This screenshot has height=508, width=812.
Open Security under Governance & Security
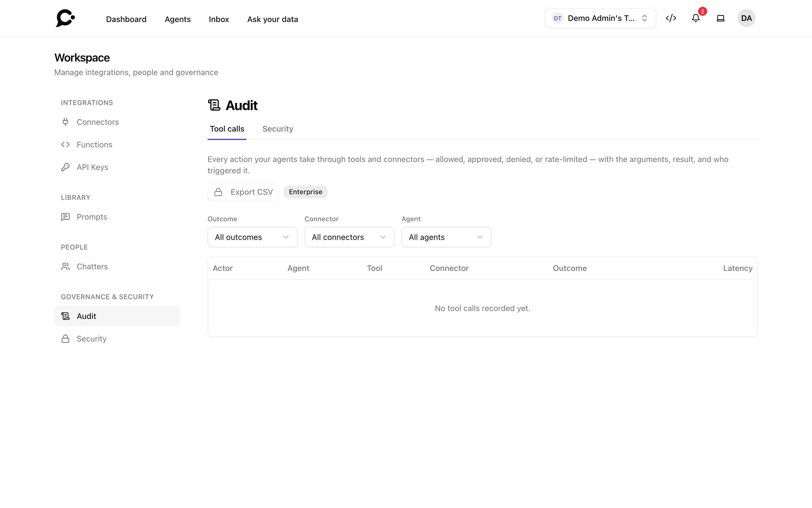tap(117, 339)
